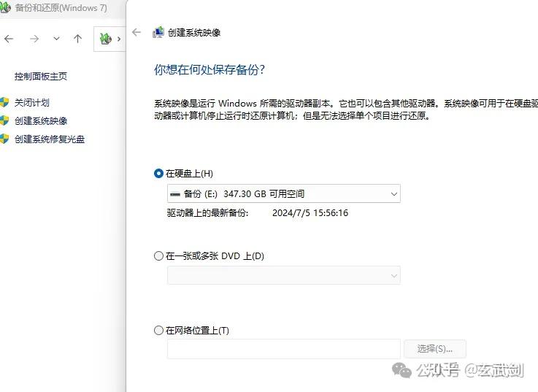Click the address bar Backup icon
538x392 pixels.
pyautogui.click(x=106, y=39)
